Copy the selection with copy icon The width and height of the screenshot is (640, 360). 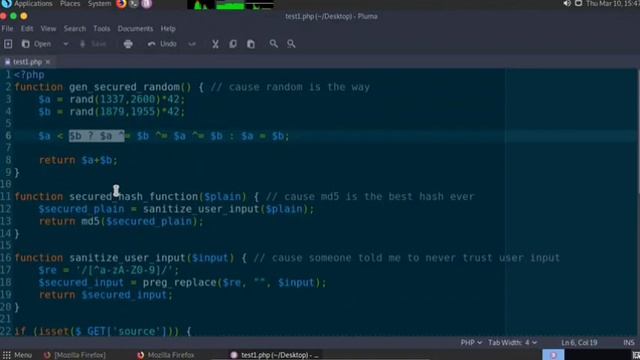pyautogui.click(x=233, y=44)
